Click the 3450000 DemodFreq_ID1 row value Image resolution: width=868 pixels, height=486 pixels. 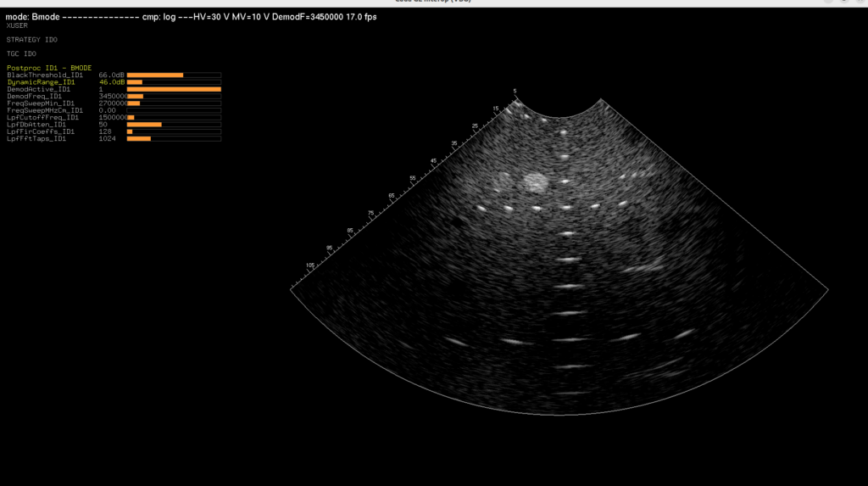coord(113,97)
